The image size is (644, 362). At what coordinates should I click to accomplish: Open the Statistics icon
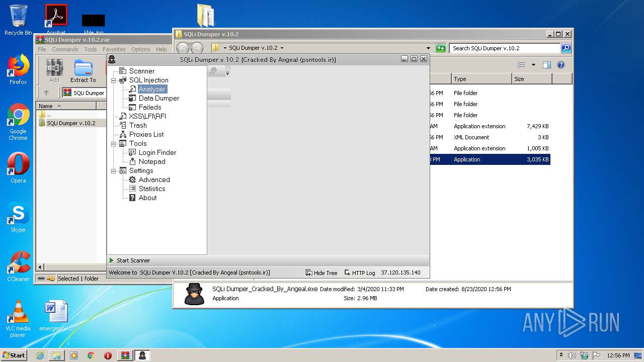tap(132, 189)
